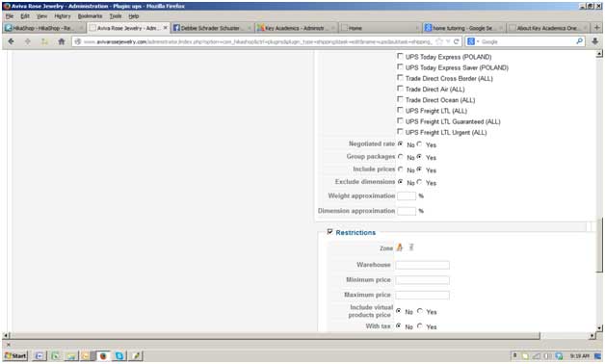Select No for Negotiated rate

401,143
